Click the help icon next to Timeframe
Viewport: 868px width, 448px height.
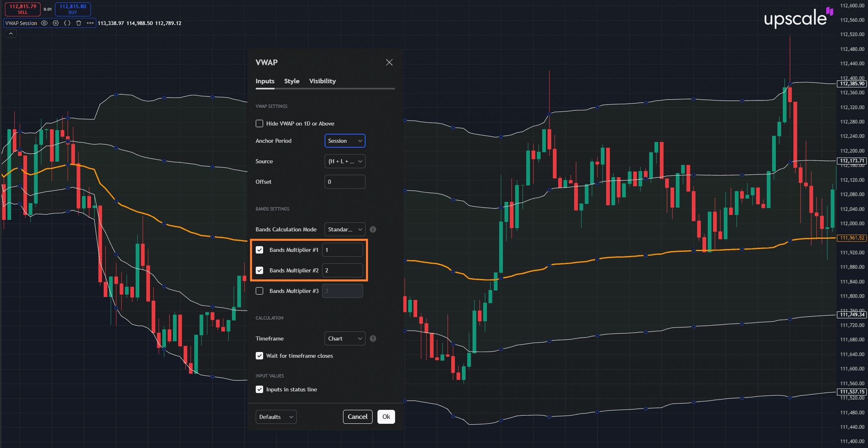pyautogui.click(x=373, y=338)
